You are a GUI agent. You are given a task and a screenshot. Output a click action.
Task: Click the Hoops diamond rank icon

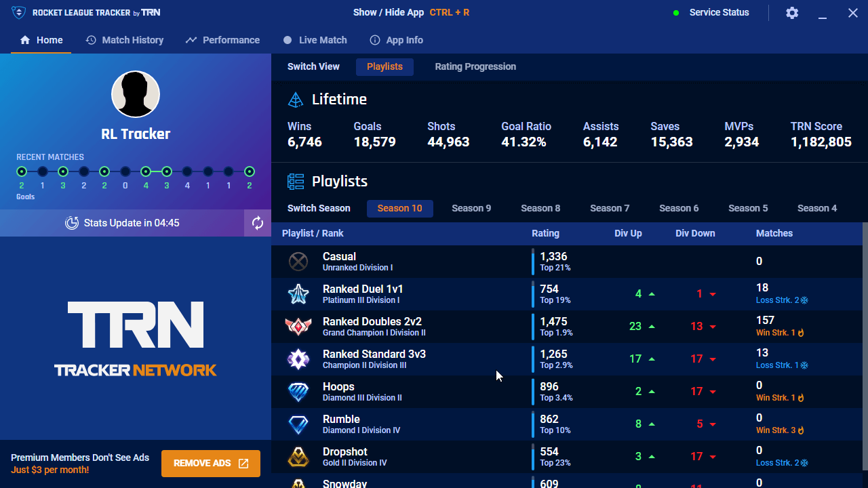[298, 392]
